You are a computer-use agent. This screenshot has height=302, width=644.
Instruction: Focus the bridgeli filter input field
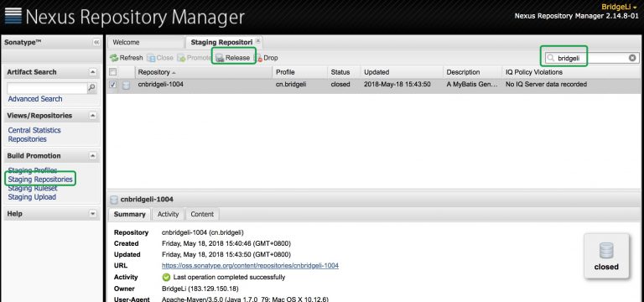[591, 58]
